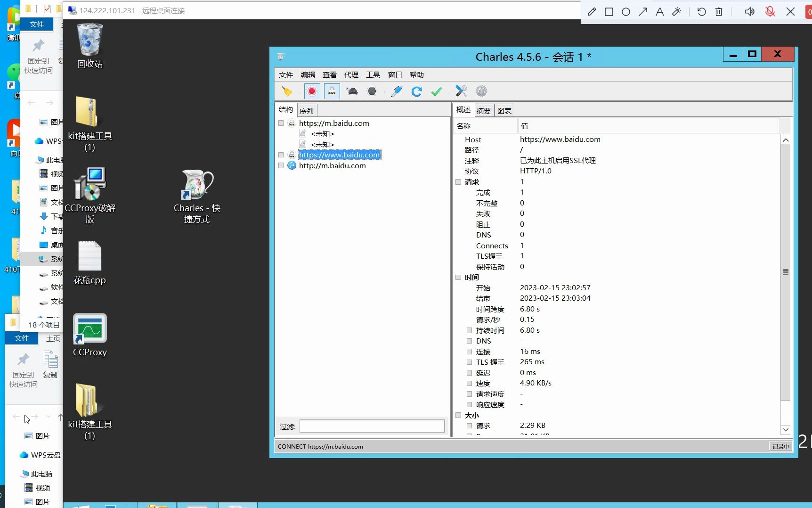This screenshot has height=508, width=812.
Task: Select the Recycle Bin desktop icon
Action: (x=90, y=46)
